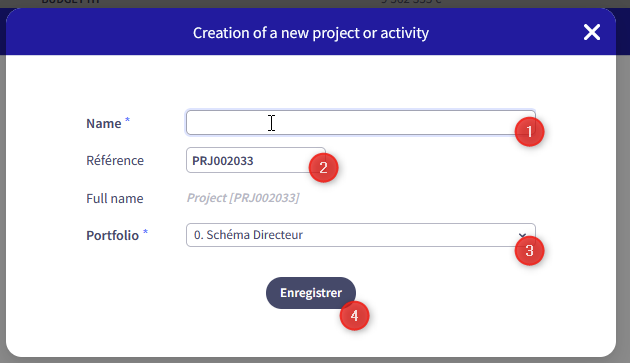Click the Portfolio field label
Screen dimensions: 630x363
click(112, 235)
